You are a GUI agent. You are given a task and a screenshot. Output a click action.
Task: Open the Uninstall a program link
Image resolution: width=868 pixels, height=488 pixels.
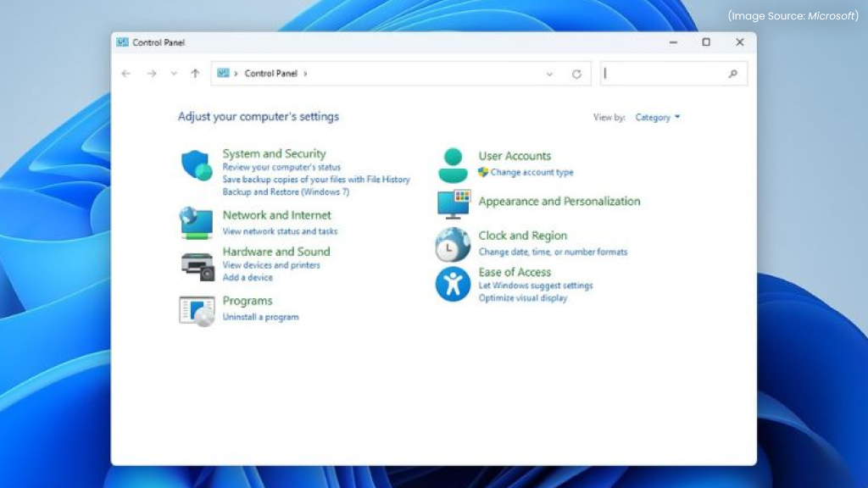[260, 317]
